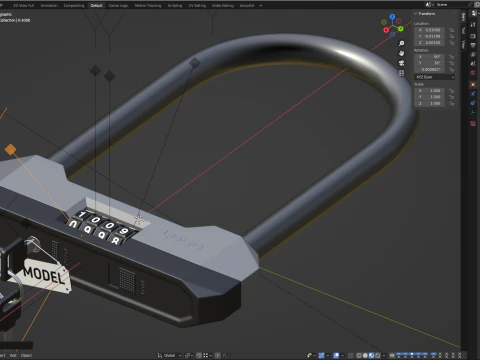Open the Object menu in viewport header

[x=26, y=355]
